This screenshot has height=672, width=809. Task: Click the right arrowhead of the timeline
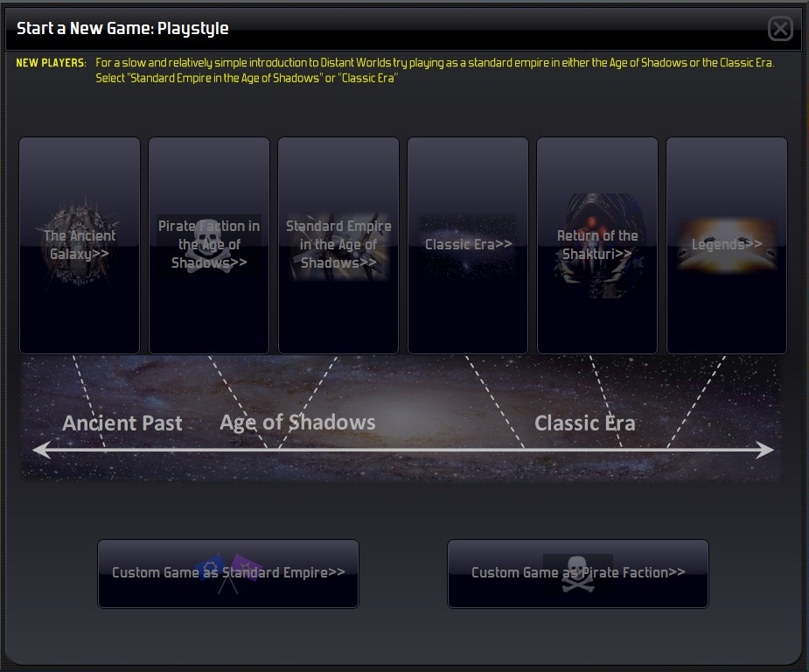coord(764,450)
